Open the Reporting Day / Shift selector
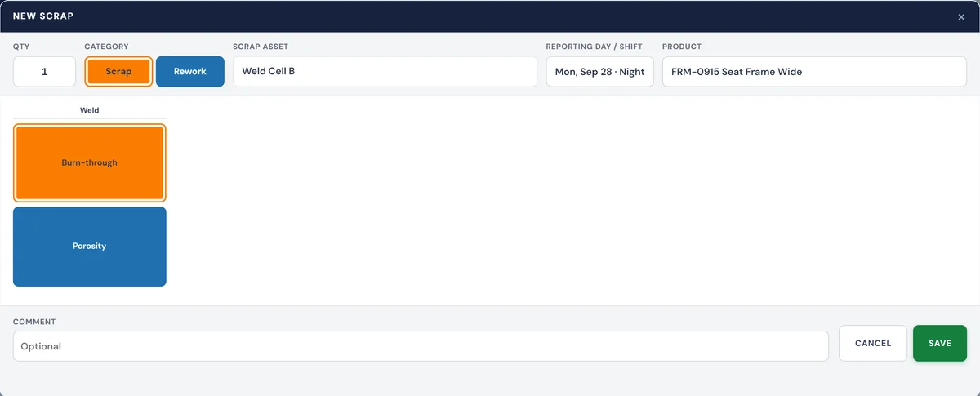 click(599, 71)
